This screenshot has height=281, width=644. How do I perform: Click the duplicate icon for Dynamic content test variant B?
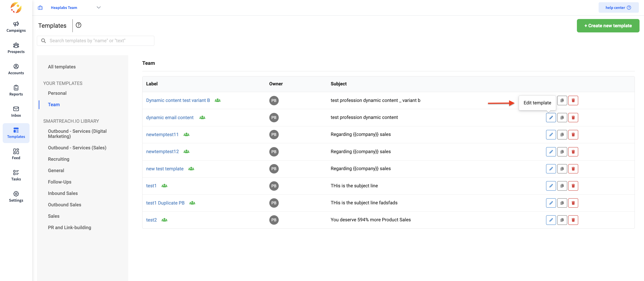pos(562,100)
